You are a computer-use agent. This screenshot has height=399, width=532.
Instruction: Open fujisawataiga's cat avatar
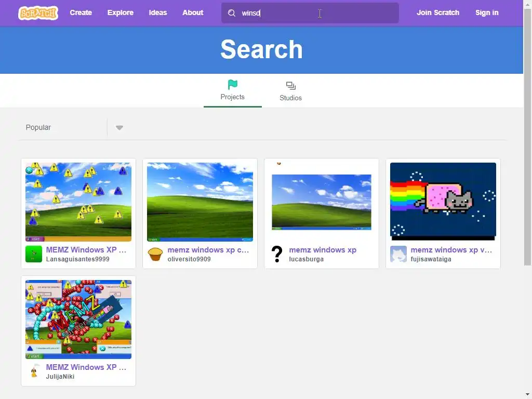398,254
